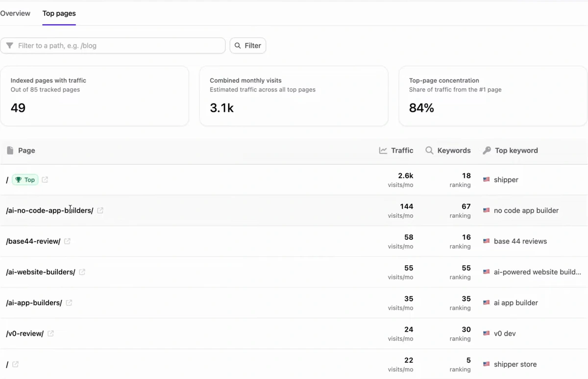588x379 pixels.
Task: Sort by the Keywords column header
Action: click(x=448, y=151)
